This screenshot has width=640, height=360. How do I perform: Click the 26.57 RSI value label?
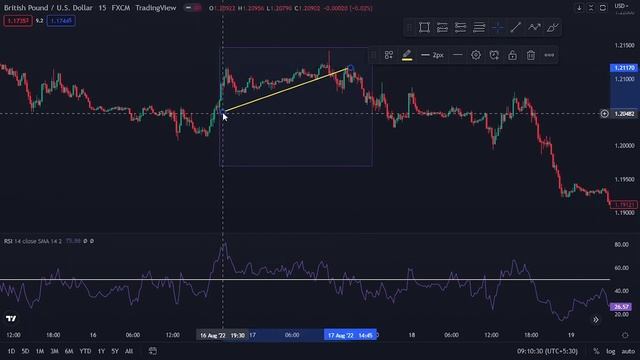621,307
